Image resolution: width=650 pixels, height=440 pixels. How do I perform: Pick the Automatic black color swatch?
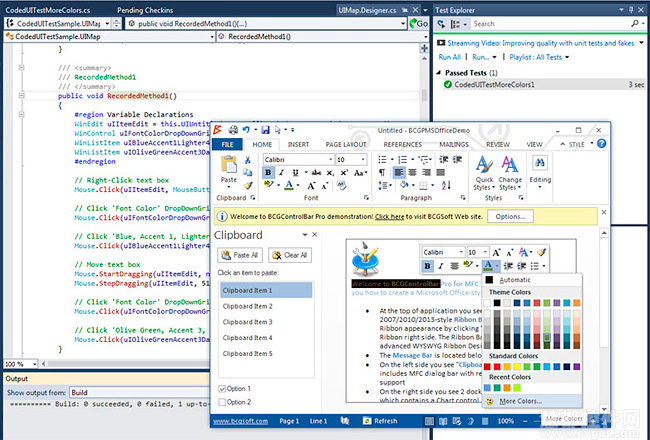click(490, 280)
